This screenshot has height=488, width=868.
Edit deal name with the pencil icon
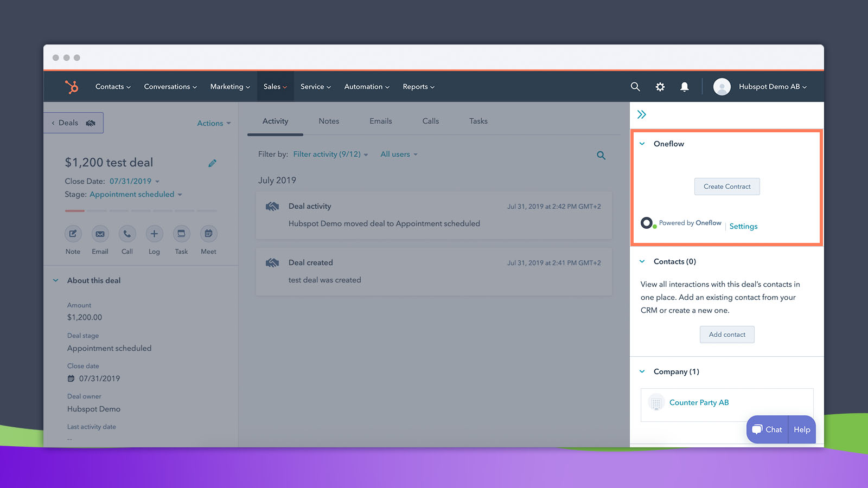click(x=212, y=163)
